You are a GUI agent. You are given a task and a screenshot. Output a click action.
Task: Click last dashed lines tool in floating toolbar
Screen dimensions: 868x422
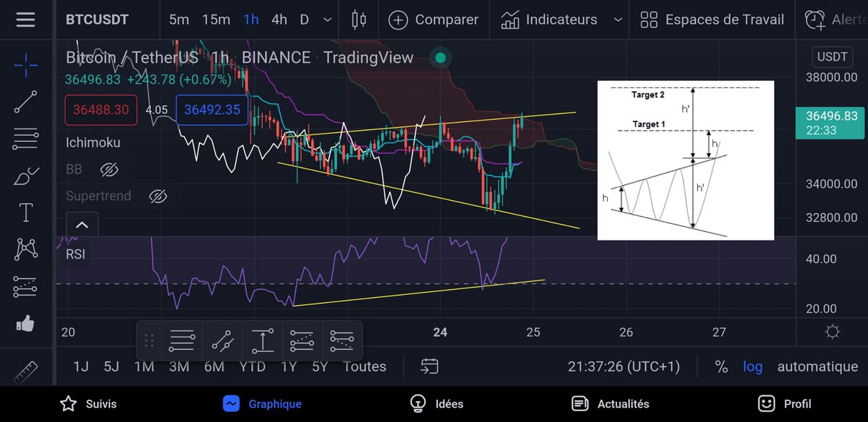341,340
